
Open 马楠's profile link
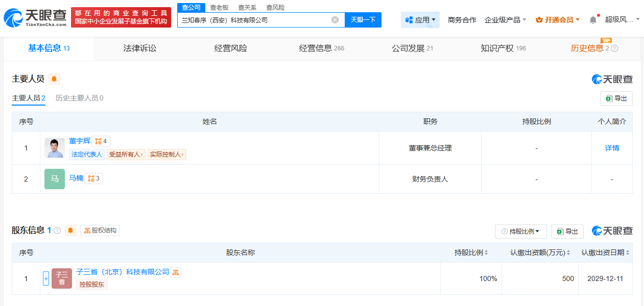click(x=76, y=178)
